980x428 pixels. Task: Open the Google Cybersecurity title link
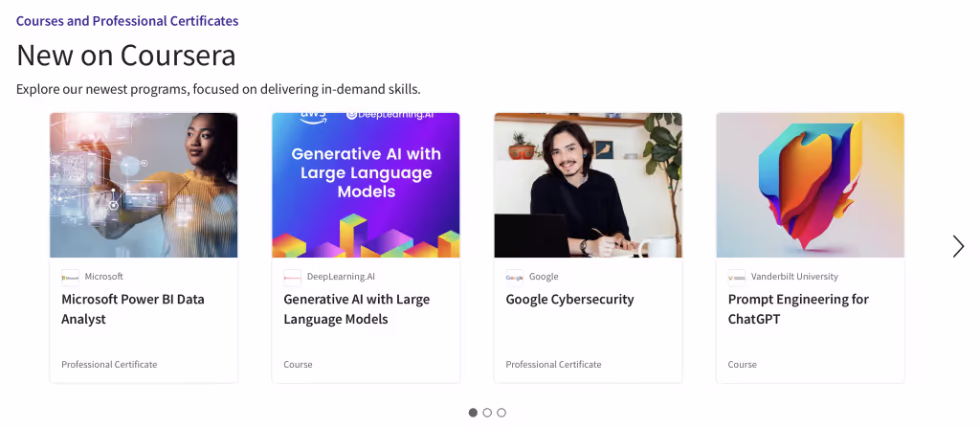[x=570, y=299]
